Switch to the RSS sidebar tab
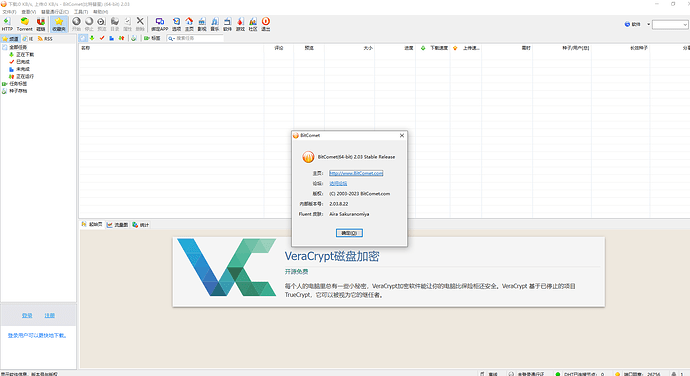This screenshot has width=690, height=376. 45,39
